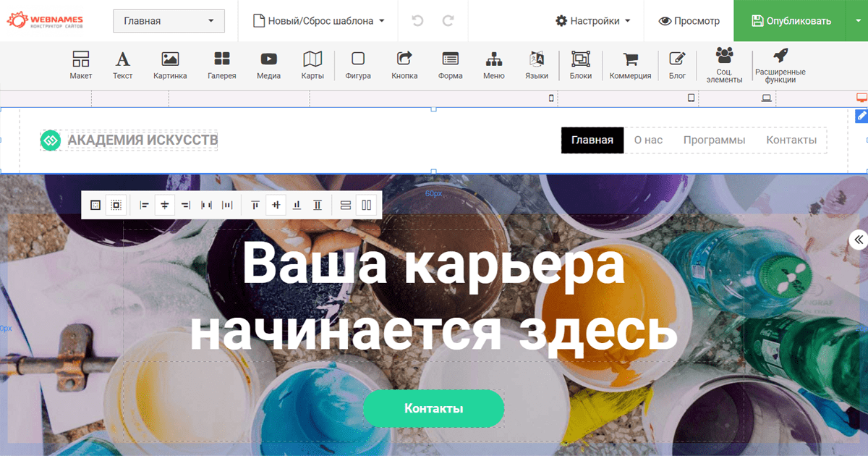
Task: Select the Академия Искусств title text
Action: (x=143, y=140)
